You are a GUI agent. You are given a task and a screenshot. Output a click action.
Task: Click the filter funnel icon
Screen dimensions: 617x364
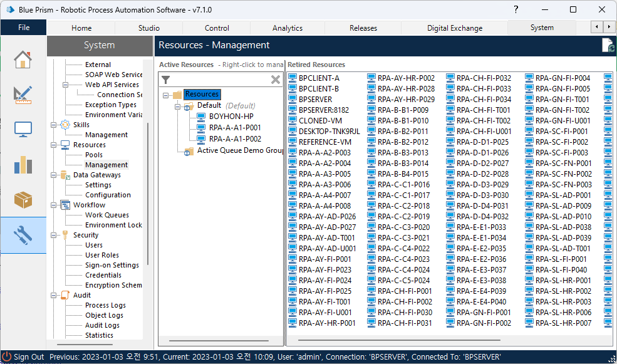165,80
